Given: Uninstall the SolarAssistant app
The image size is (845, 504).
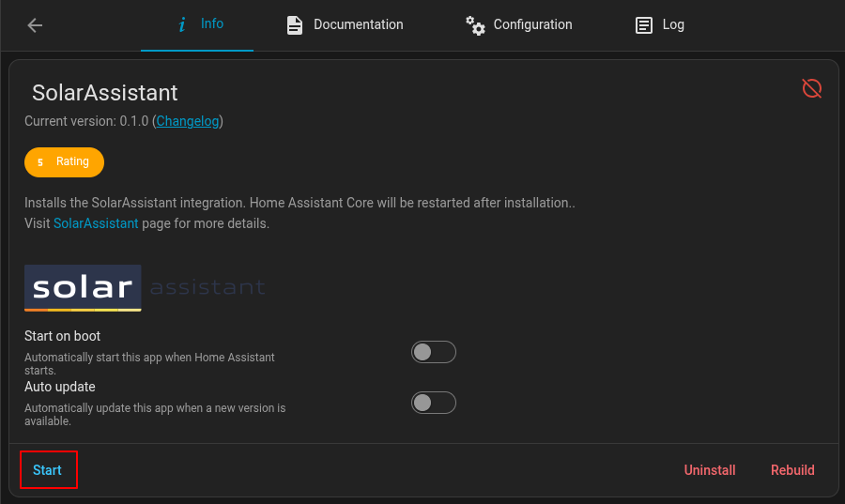Looking at the screenshot, I should click(x=710, y=470).
